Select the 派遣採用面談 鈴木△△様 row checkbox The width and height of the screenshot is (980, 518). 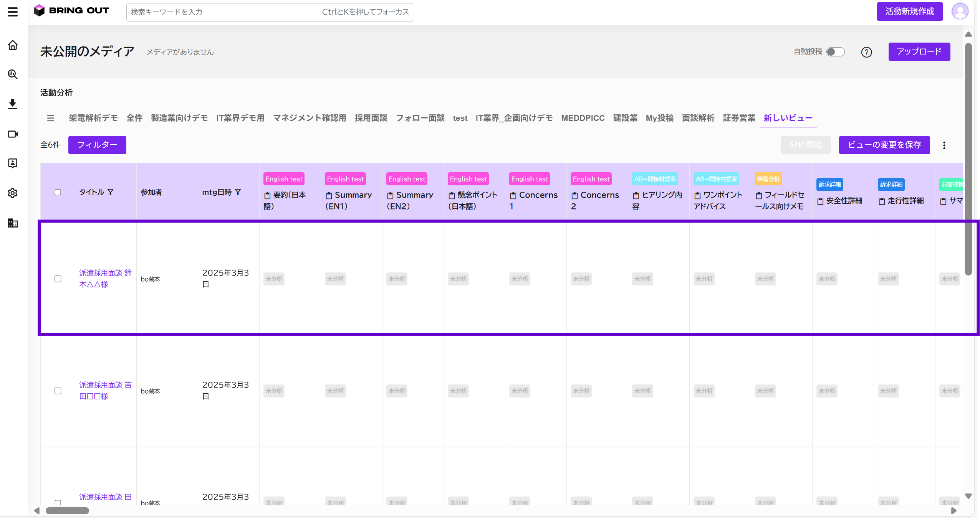pyautogui.click(x=58, y=279)
